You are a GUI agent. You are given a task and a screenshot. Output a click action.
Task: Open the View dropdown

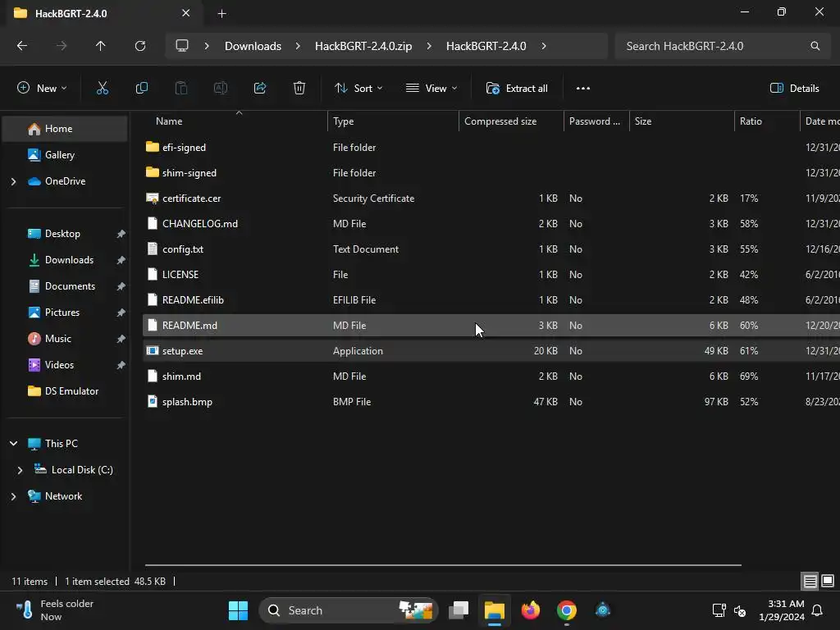pos(431,89)
